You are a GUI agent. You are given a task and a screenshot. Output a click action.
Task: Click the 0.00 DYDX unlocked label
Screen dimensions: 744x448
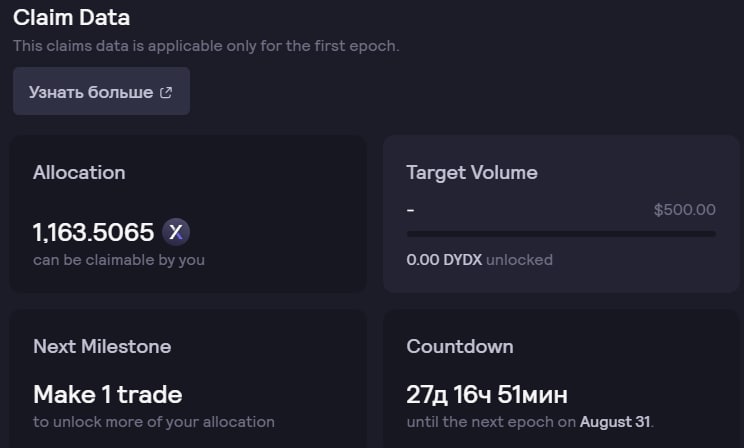tap(479, 260)
